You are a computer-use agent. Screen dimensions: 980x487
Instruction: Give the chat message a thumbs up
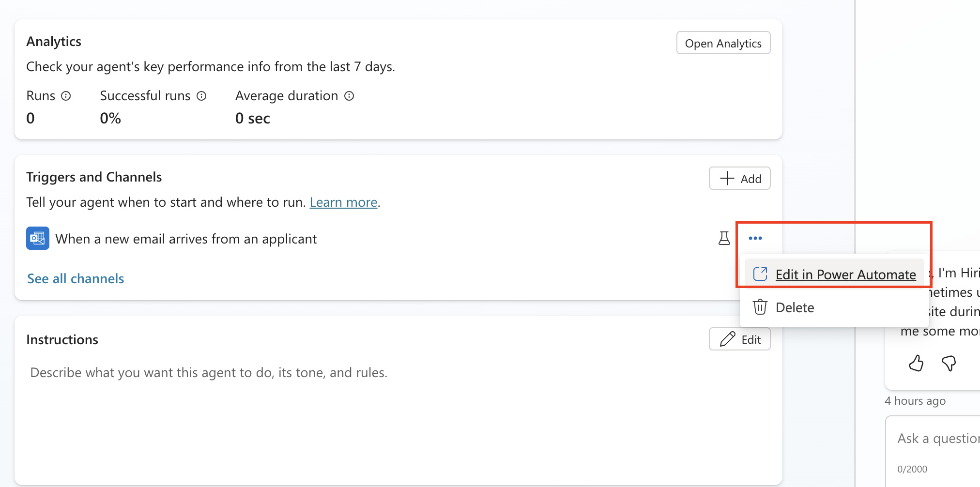point(916,363)
